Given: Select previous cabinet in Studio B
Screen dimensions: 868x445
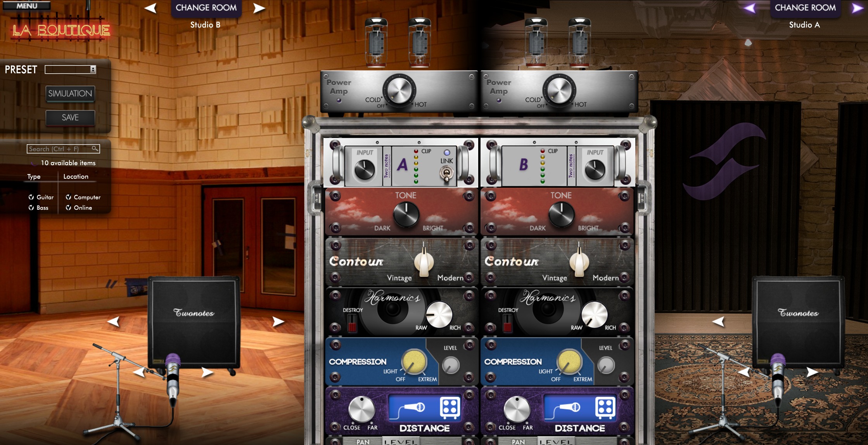Looking at the screenshot, I should click(x=113, y=321).
